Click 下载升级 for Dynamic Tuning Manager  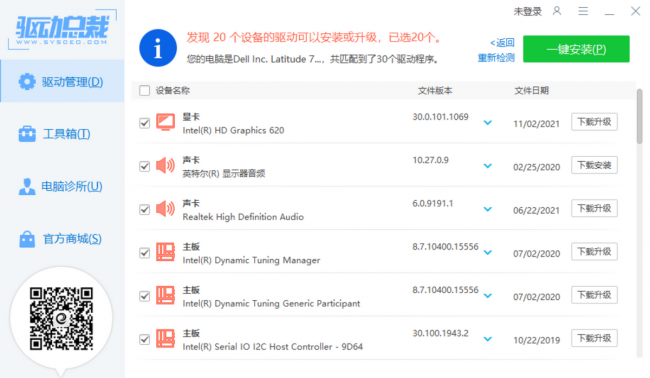(x=594, y=252)
